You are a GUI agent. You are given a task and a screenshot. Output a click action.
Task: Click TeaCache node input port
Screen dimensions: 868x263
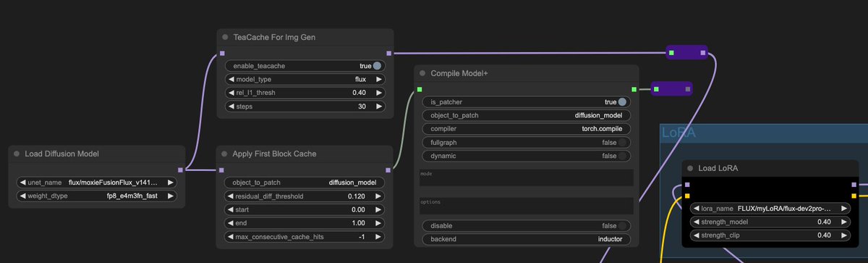(x=222, y=53)
